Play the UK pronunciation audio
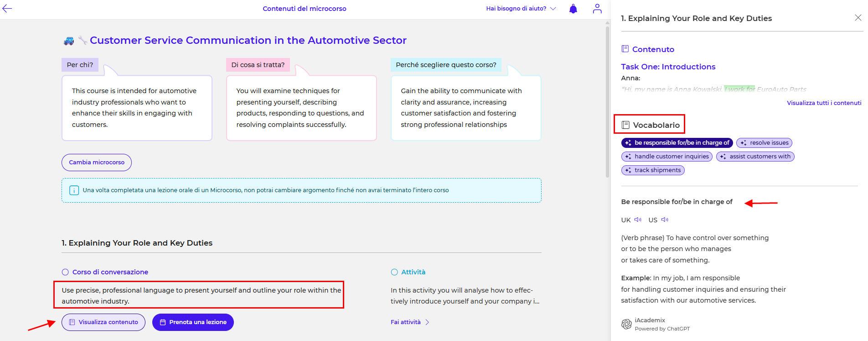The image size is (868, 341). [638, 220]
